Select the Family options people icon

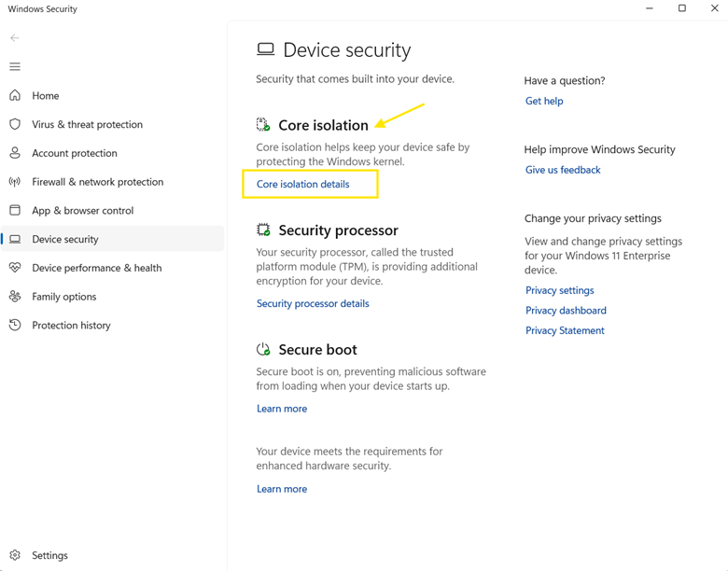click(x=15, y=297)
